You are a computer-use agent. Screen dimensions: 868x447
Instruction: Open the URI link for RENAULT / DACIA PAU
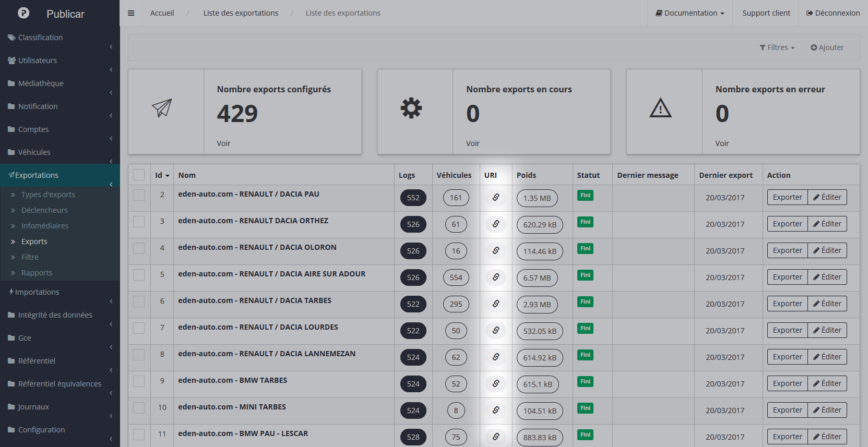click(496, 197)
